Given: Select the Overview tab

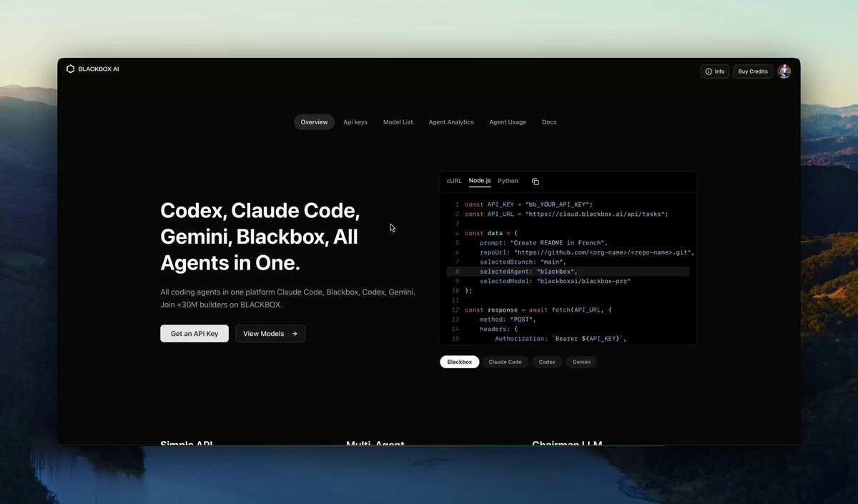Looking at the screenshot, I should (x=314, y=122).
